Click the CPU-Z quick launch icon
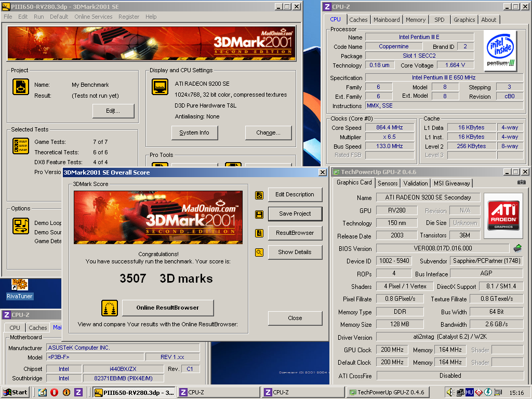This screenshot has width=532, height=399. click(x=78, y=392)
